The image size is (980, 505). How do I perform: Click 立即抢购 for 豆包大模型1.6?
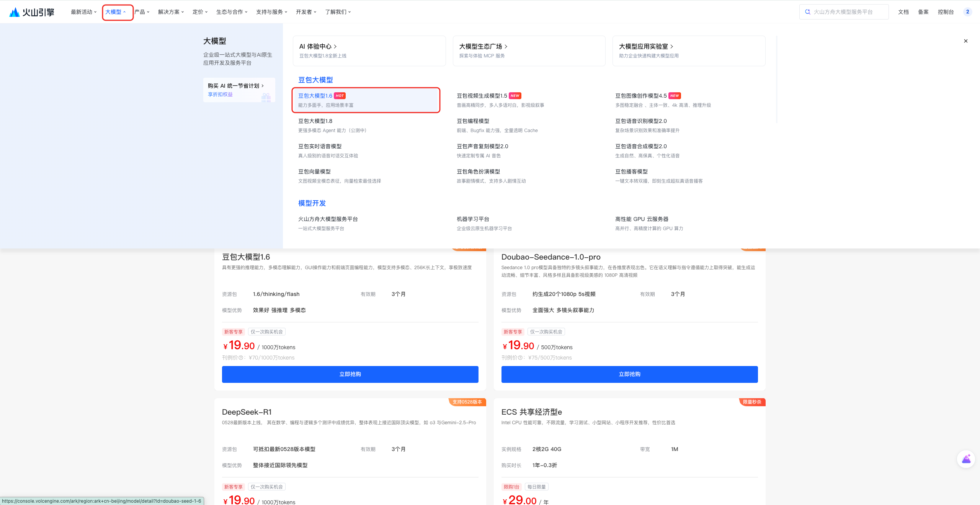[x=350, y=374]
